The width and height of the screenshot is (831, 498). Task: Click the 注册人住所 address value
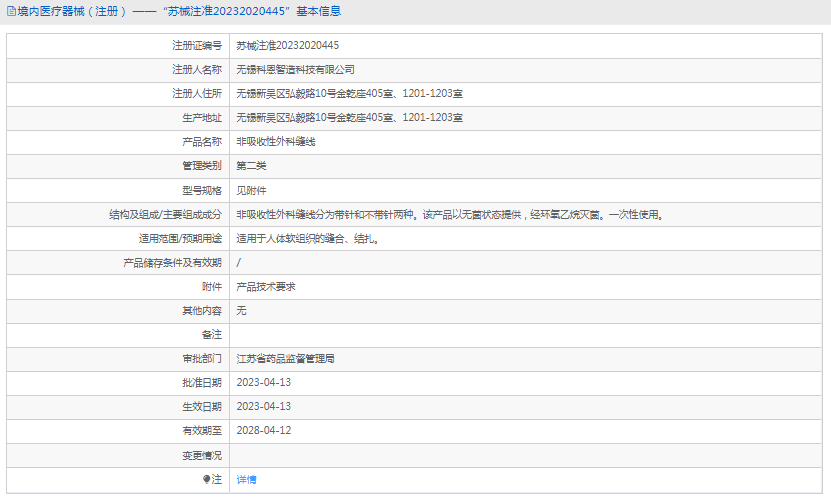coord(349,94)
